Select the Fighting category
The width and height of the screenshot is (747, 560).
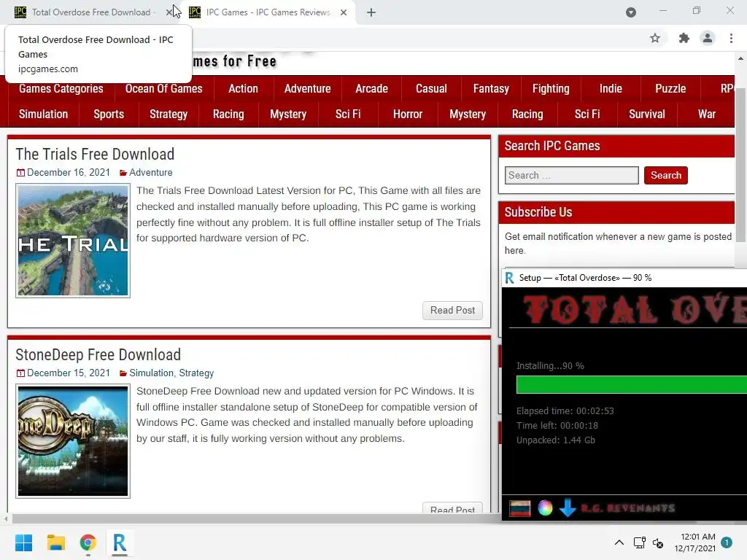pyautogui.click(x=551, y=88)
